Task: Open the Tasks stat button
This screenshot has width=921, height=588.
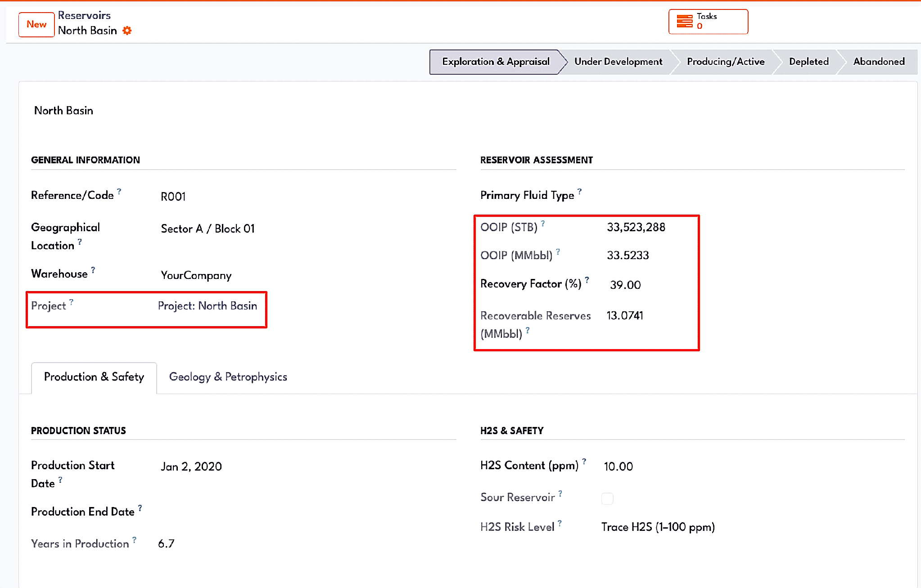Action: [x=708, y=22]
